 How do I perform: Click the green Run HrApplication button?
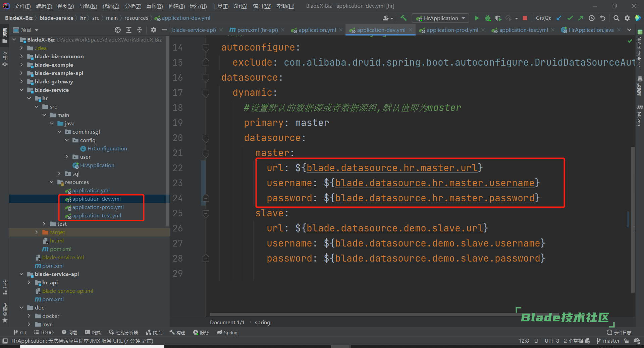pos(477,18)
